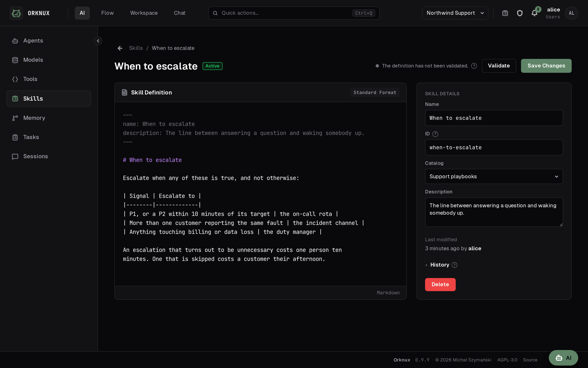Click the Skills breadcrumb link
Screen dimensions: 588x368
coord(136,48)
